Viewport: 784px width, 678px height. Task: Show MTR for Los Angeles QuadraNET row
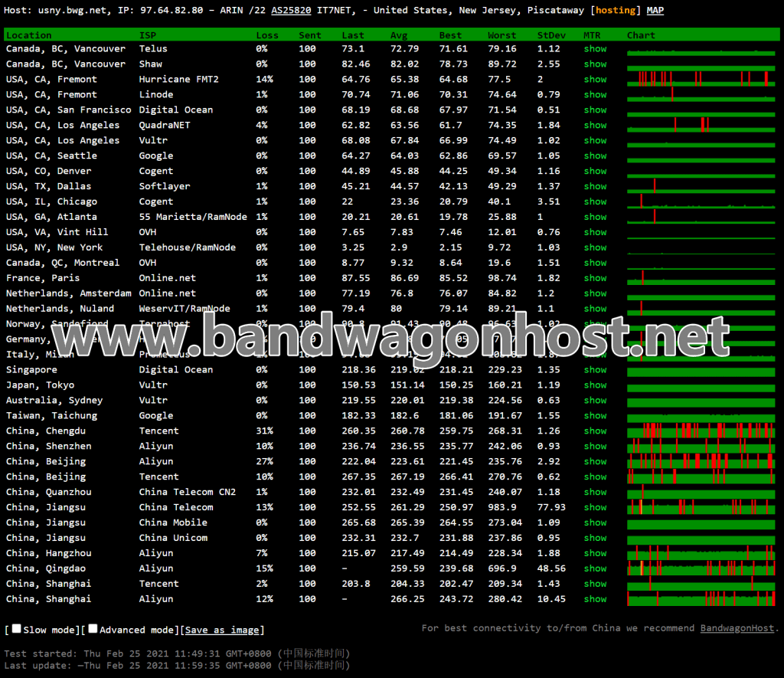pyautogui.click(x=595, y=125)
